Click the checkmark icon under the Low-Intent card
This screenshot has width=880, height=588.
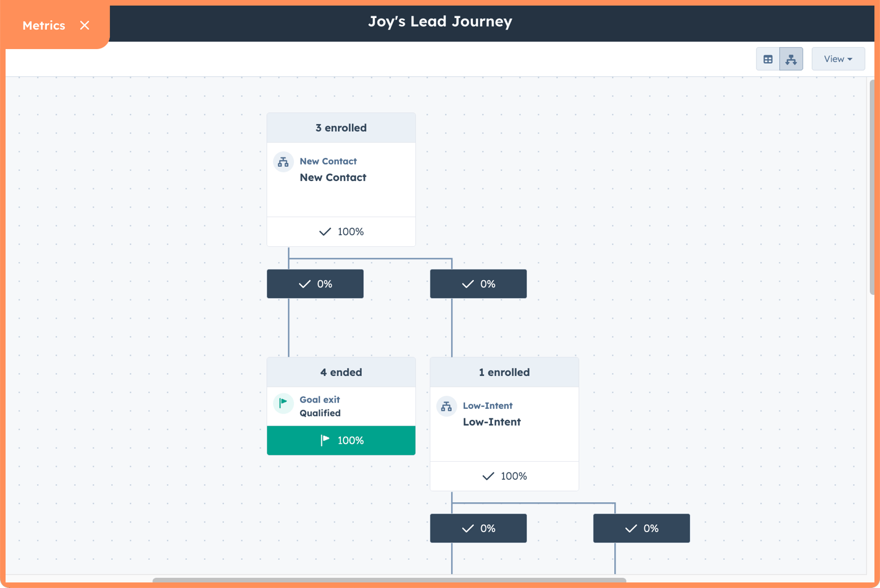pyautogui.click(x=488, y=476)
